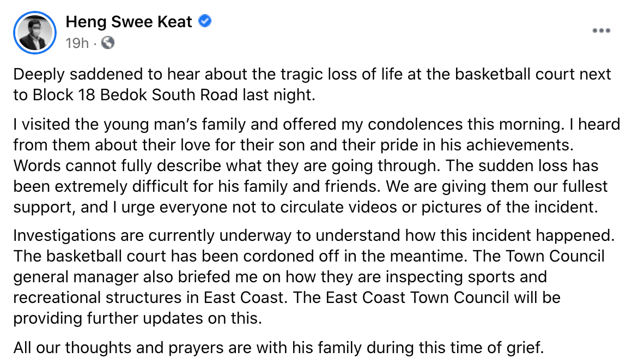Click the line starting "general manager also briefed me"
The height and width of the screenshot is (364, 632).
[x=280, y=276]
